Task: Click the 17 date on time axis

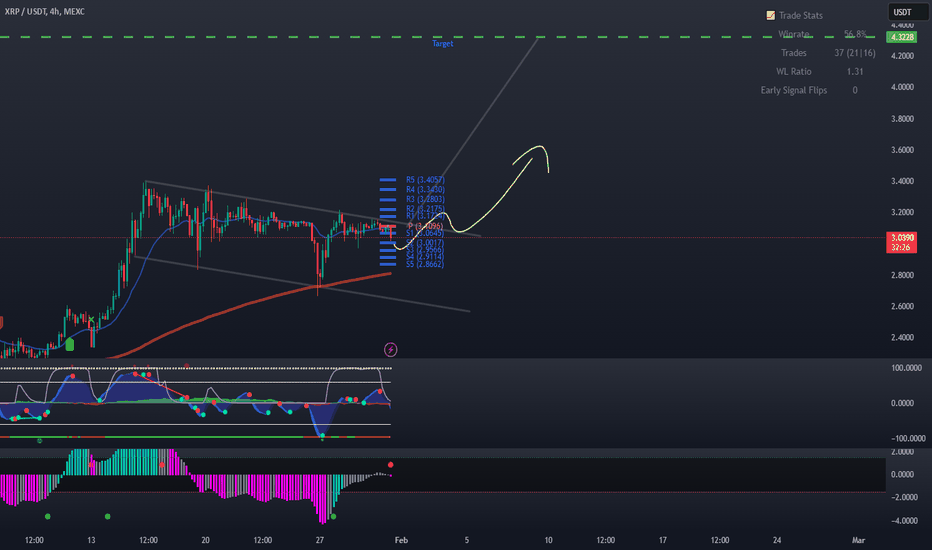Action: pos(662,540)
